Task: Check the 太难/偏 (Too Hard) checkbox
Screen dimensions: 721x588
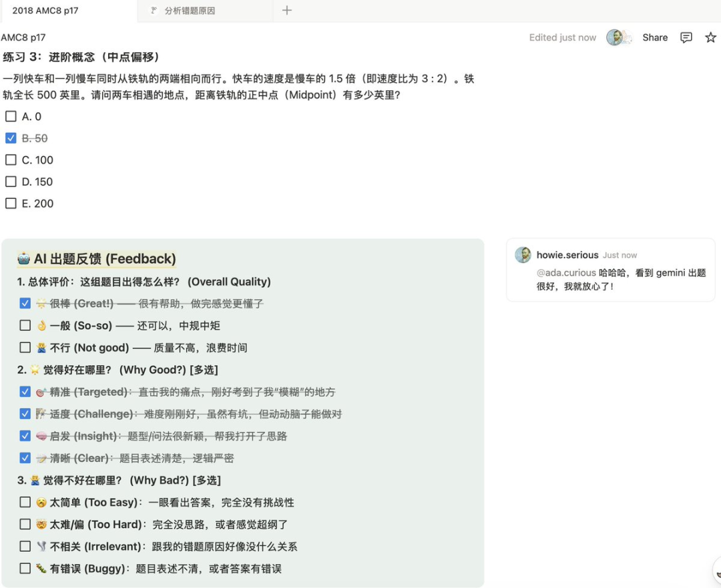Action: pos(25,524)
